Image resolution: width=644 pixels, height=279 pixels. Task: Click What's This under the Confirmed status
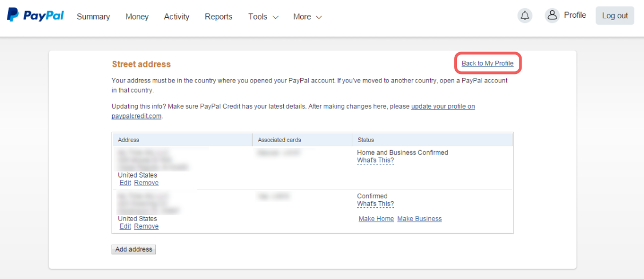(375, 204)
